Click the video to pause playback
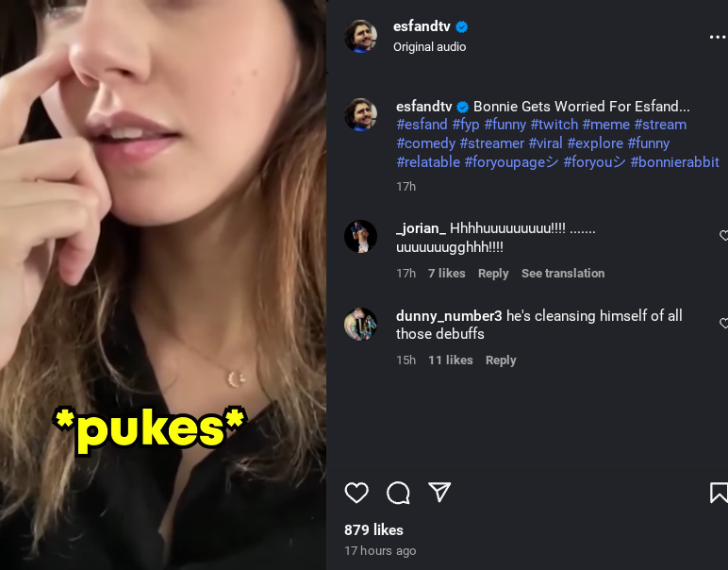 [x=163, y=285]
